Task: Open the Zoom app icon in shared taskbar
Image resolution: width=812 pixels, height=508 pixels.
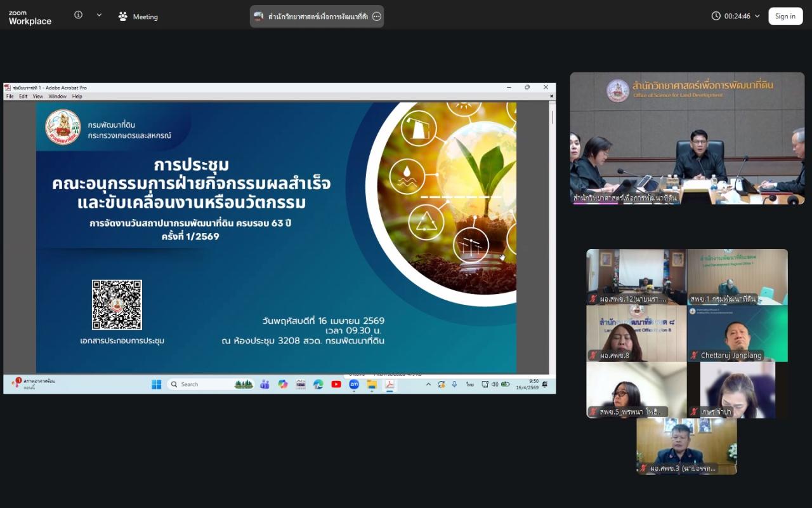Action: point(354,384)
